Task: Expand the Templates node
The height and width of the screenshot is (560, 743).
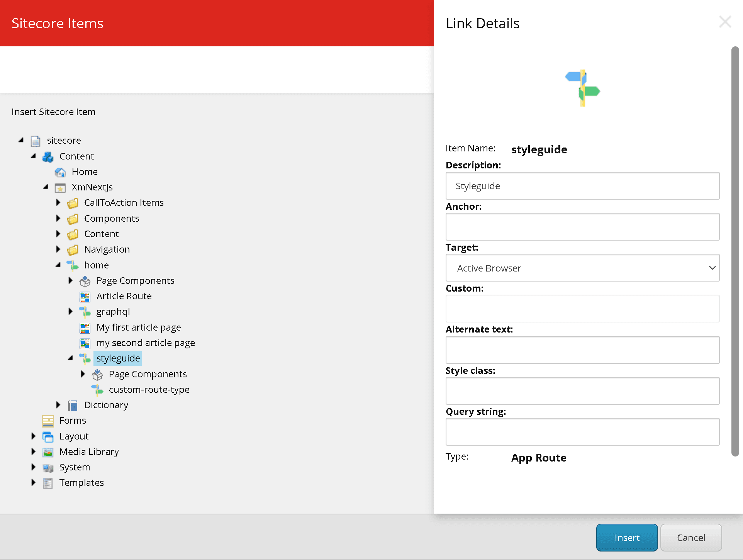Action: pos(33,482)
